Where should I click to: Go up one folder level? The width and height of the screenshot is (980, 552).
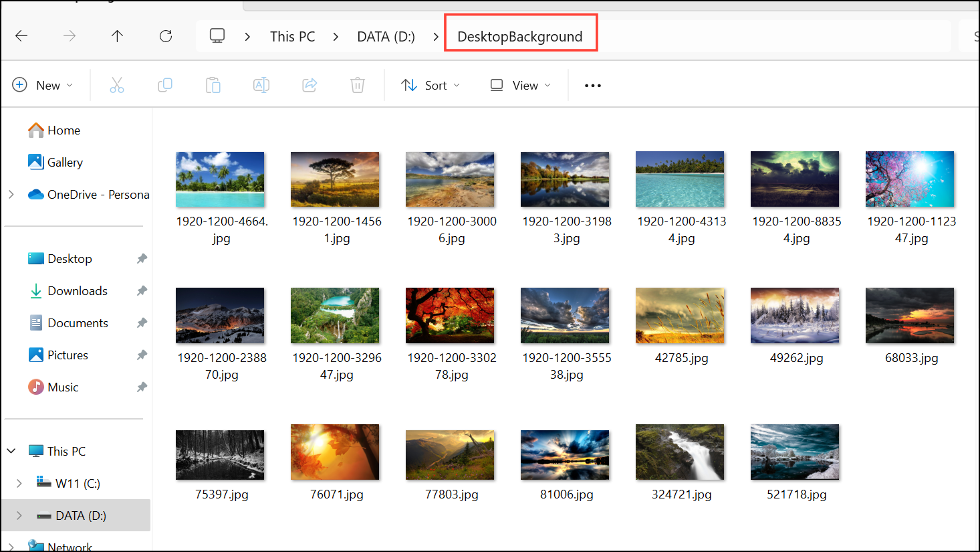coord(118,36)
